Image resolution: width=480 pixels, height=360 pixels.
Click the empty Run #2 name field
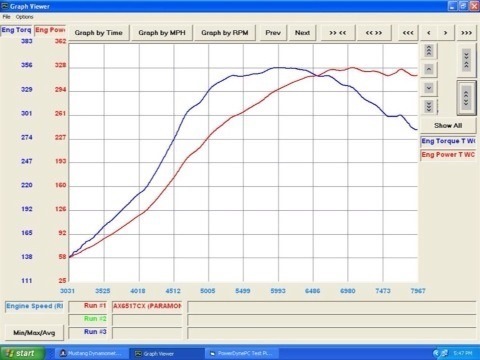(x=147, y=320)
